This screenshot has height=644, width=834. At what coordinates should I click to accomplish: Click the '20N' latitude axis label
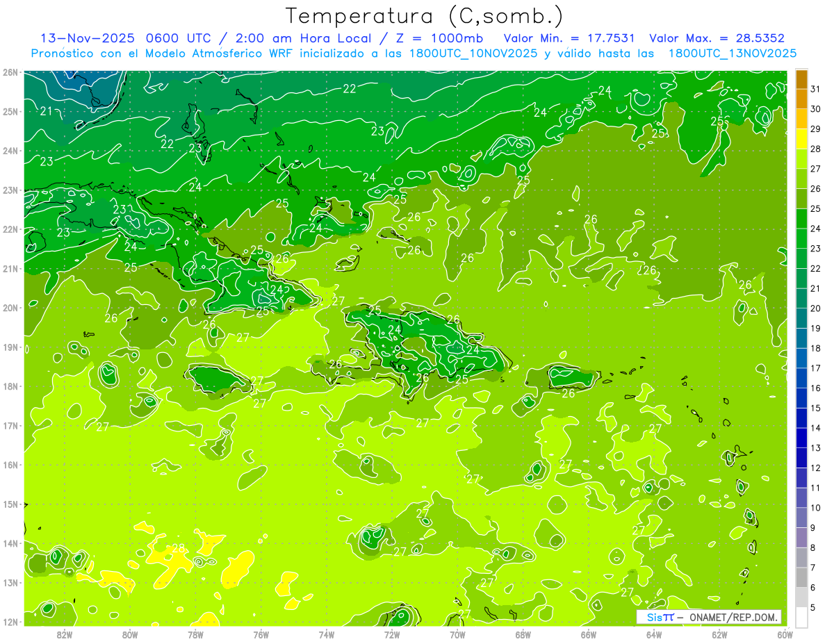(x=10, y=308)
